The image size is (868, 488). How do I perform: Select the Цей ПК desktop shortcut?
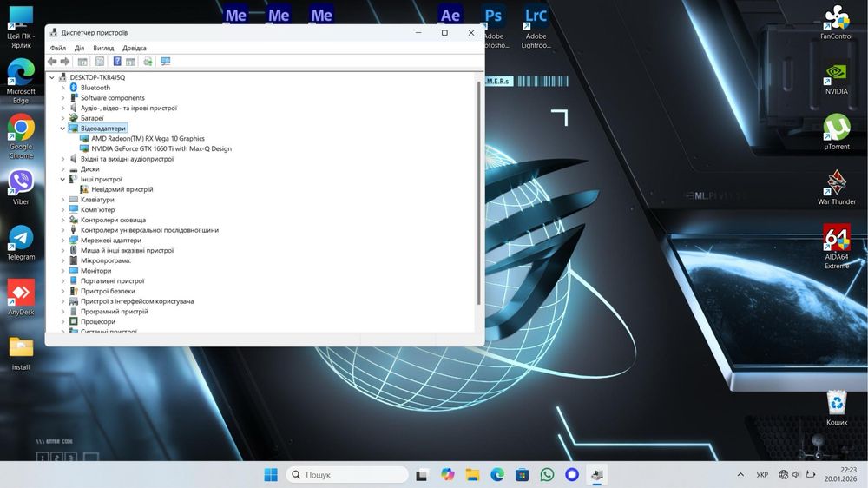pyautogui.click(x=21, y=27)
